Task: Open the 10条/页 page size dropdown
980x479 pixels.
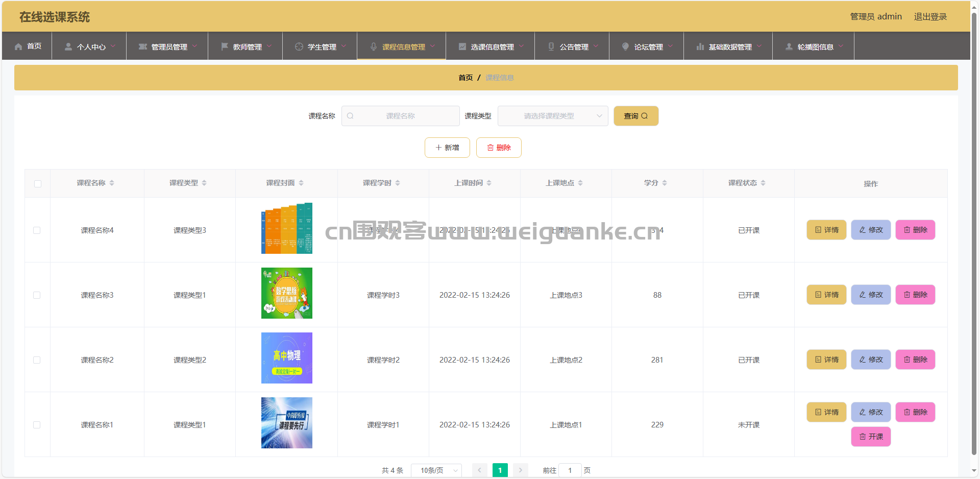Action: point(436,470)
